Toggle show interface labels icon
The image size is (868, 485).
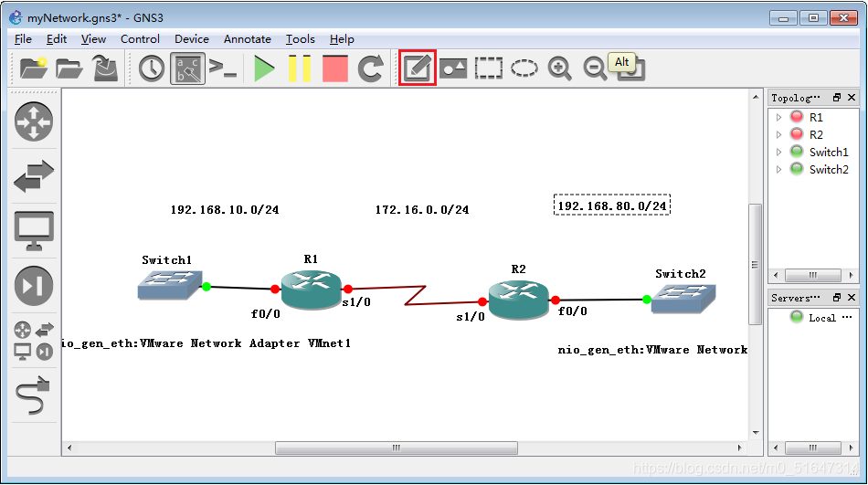(187, 69)
